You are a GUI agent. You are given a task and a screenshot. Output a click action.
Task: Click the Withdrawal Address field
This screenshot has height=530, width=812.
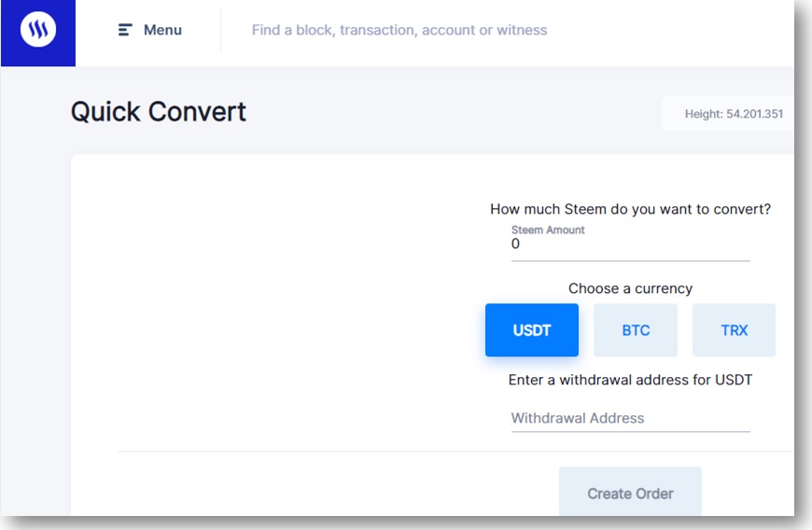(630, 418)
